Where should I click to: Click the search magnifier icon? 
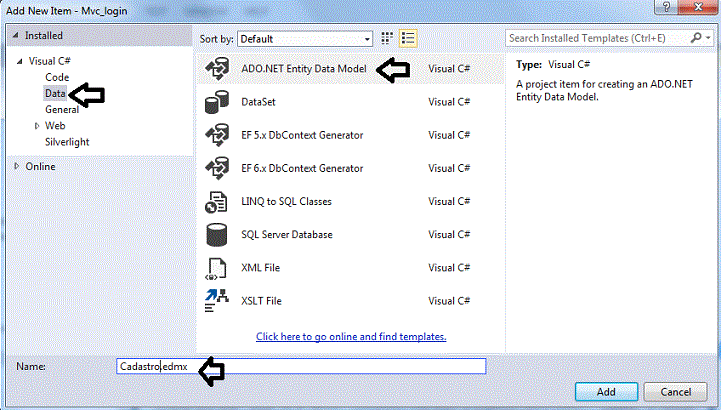[697, 38]
